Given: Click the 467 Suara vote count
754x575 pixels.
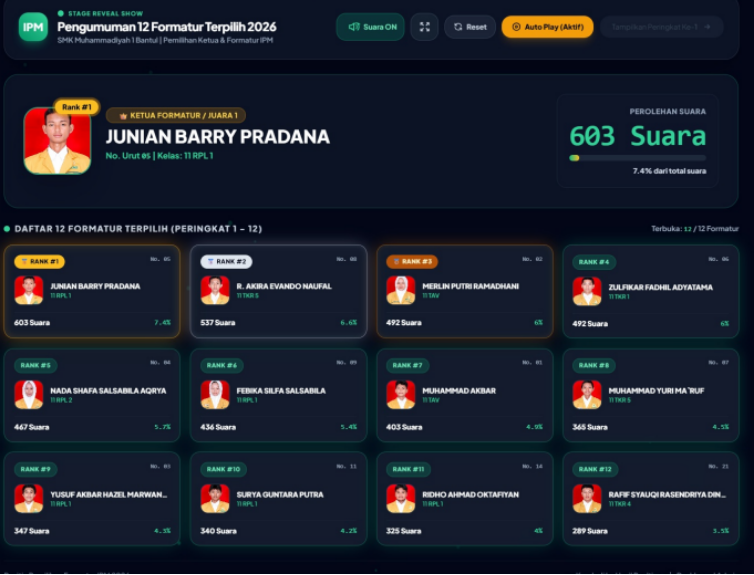Looking at the screenshot, I should pos(32,427).
